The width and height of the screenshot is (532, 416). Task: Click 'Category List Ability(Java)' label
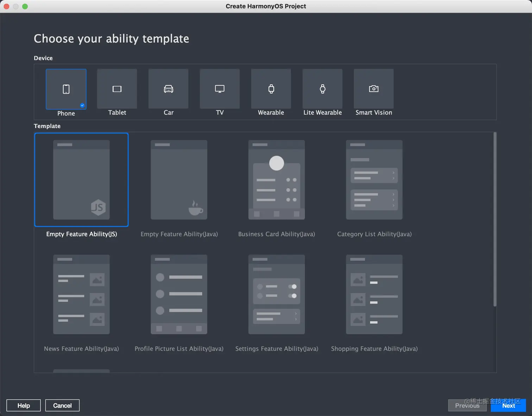pyautogui.click(x=374, y=234)
